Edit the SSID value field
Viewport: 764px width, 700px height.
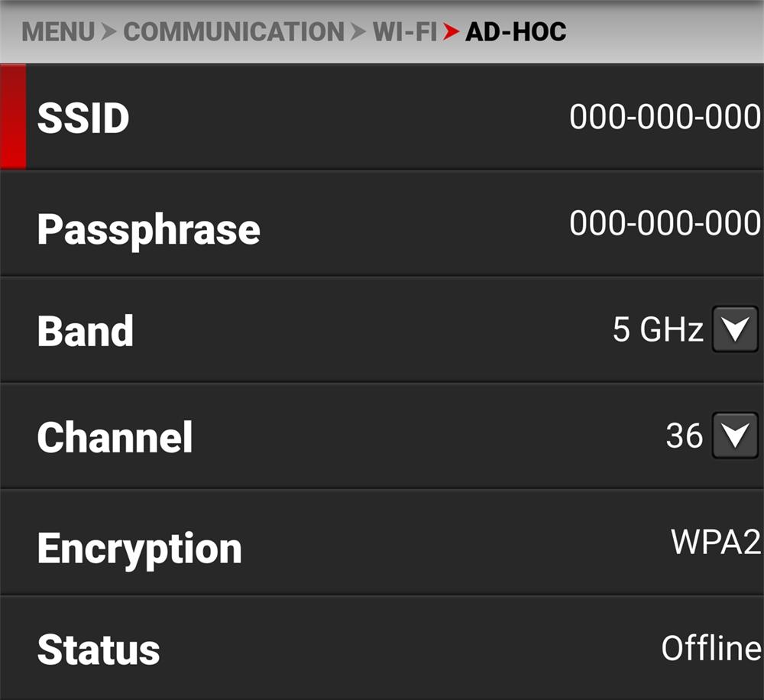[x=664, y=118]
